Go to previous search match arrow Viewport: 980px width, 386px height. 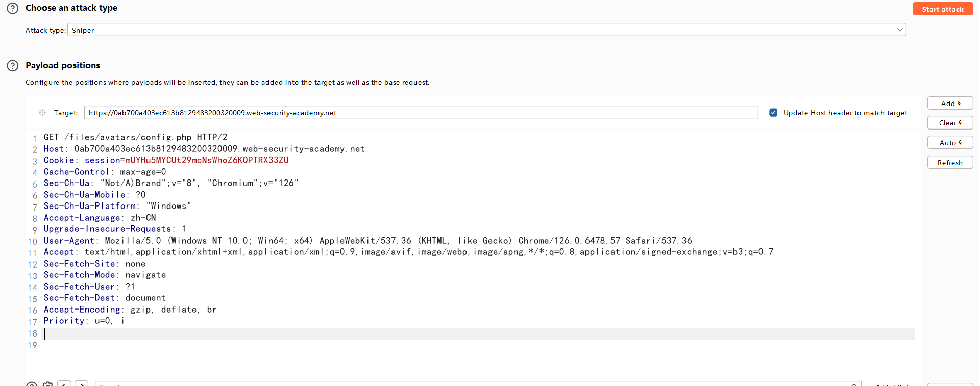point(64,384)
